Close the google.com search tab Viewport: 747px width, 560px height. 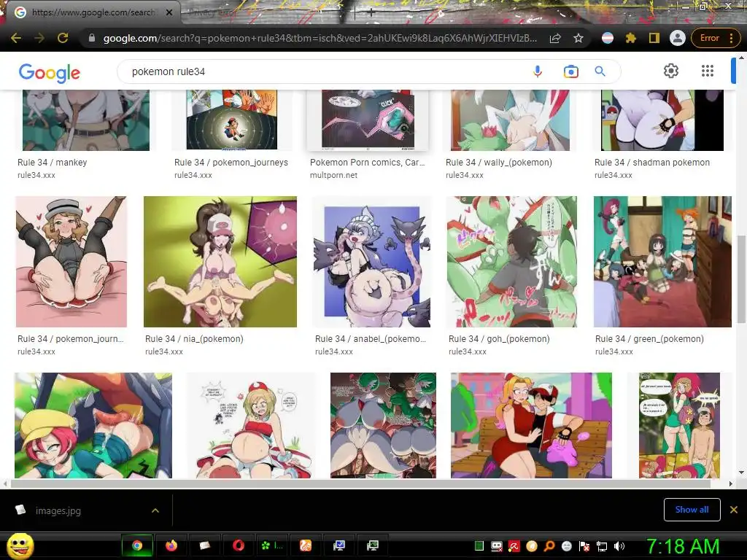(169, 12)
